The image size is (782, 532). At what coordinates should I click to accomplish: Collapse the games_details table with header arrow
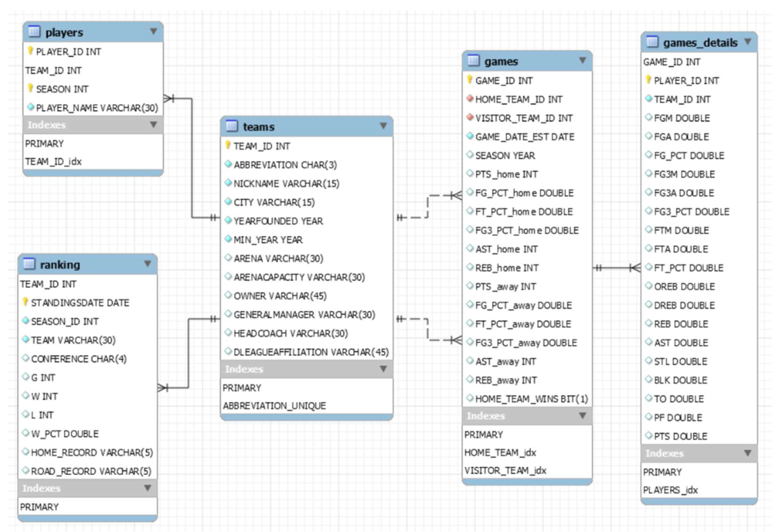pyautogui.click(x=747, y=43)
